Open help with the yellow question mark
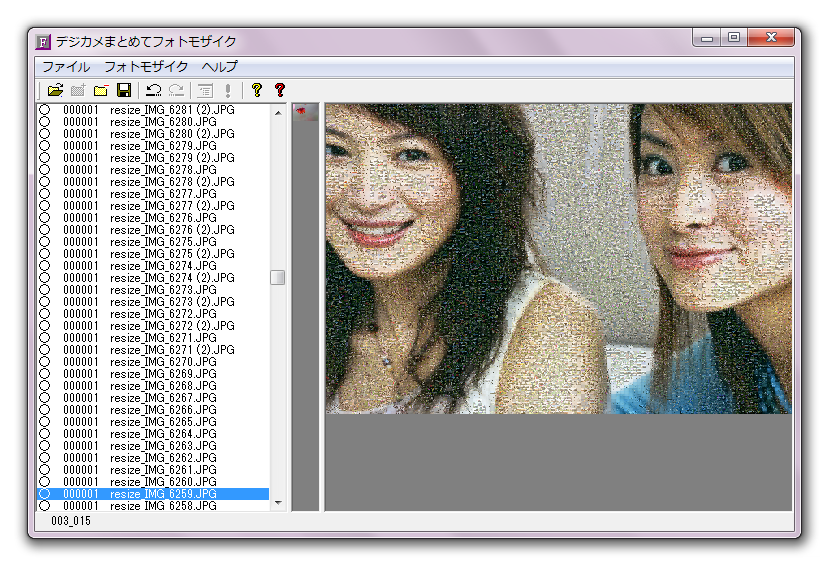Image resolution: width=832 pixels, height=570 pixels. [x=257, y=90]
